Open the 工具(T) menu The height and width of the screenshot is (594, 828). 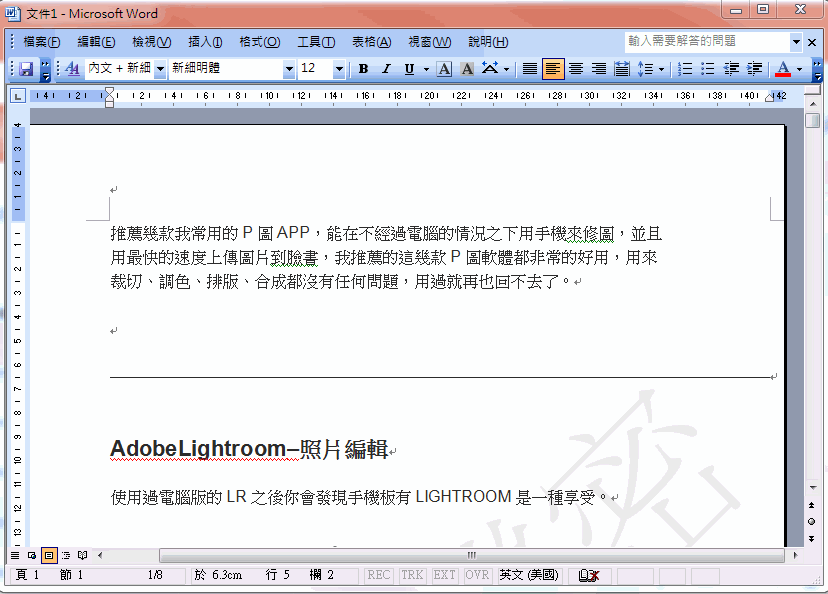click(x=316, y=42)
